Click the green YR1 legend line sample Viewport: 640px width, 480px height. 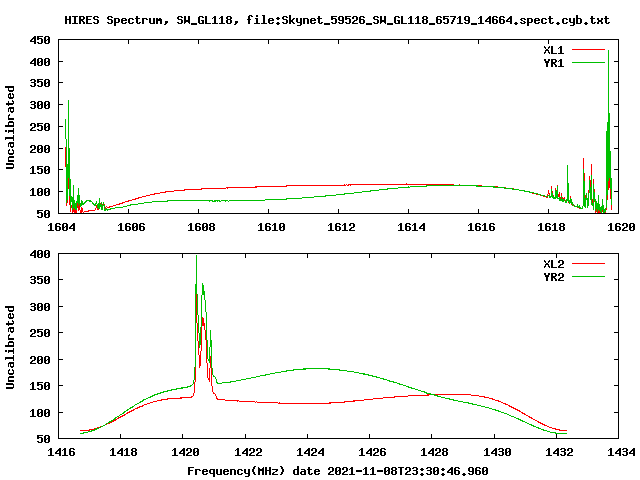(588, 63)
